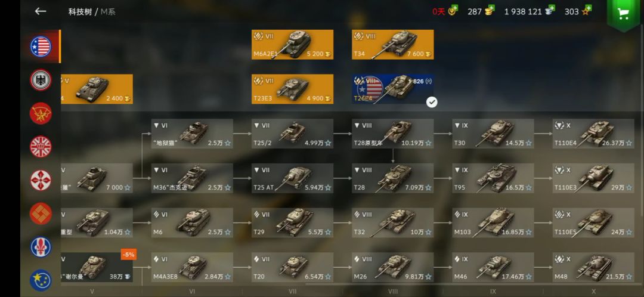Select the M46 tier IX medium tank

point(493,267)
